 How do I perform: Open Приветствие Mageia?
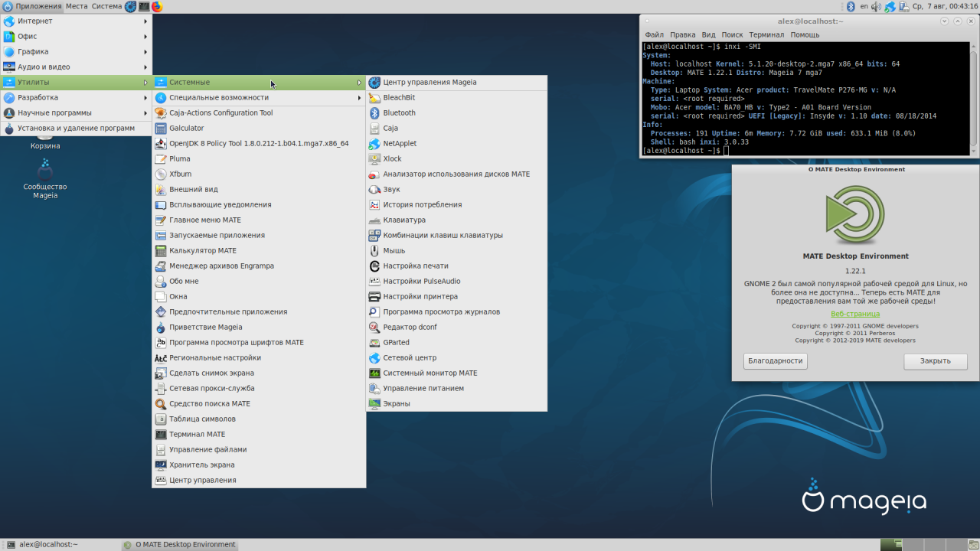click(x=259, y=327)
